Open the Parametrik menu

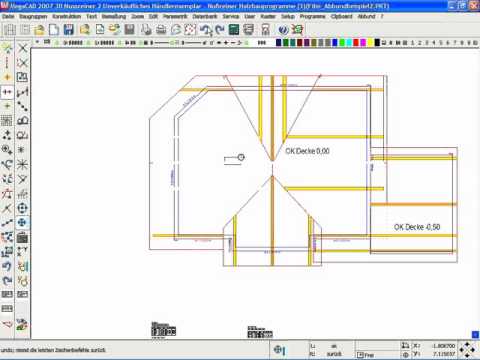click(175, 16)
